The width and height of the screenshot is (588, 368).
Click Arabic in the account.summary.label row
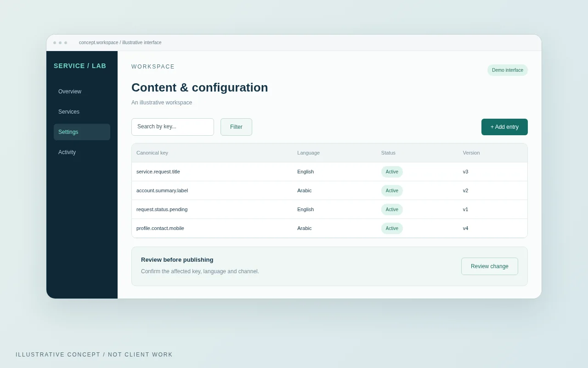pyautogui.click(x=304, y=190)
